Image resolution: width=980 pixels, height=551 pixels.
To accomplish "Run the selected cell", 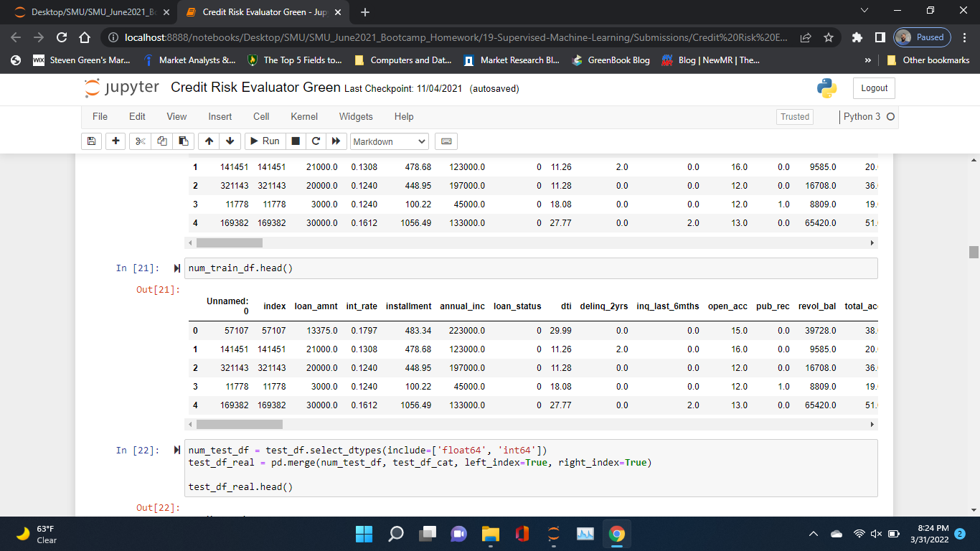I will (265, 141).
